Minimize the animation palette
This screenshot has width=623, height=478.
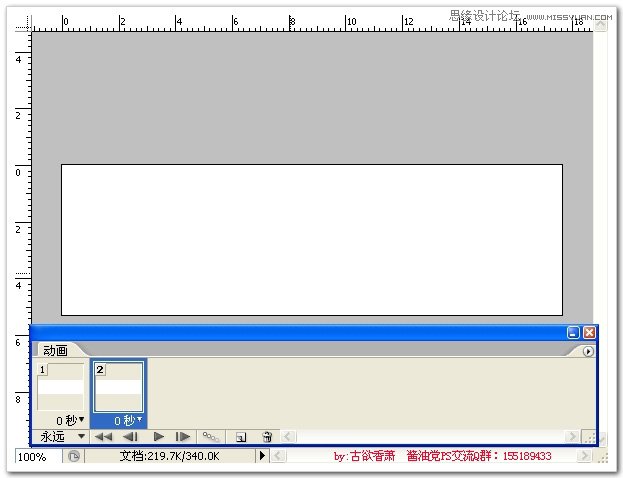point(573,333)
